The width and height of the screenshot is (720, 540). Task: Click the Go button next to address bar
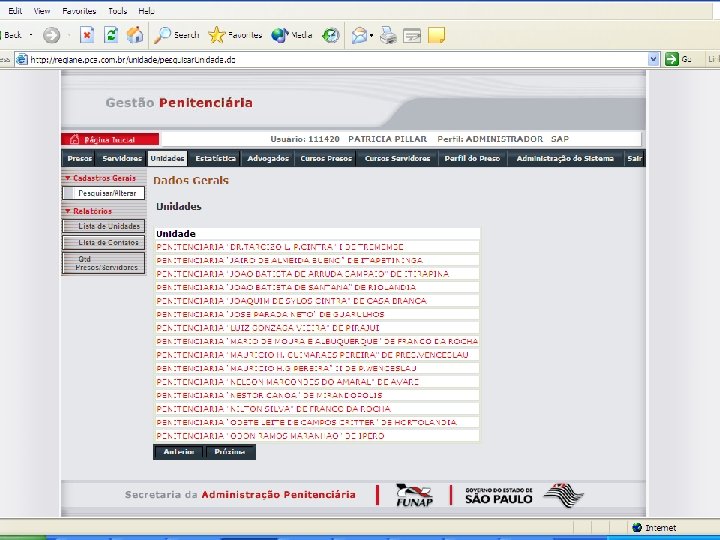coord(678,59)
